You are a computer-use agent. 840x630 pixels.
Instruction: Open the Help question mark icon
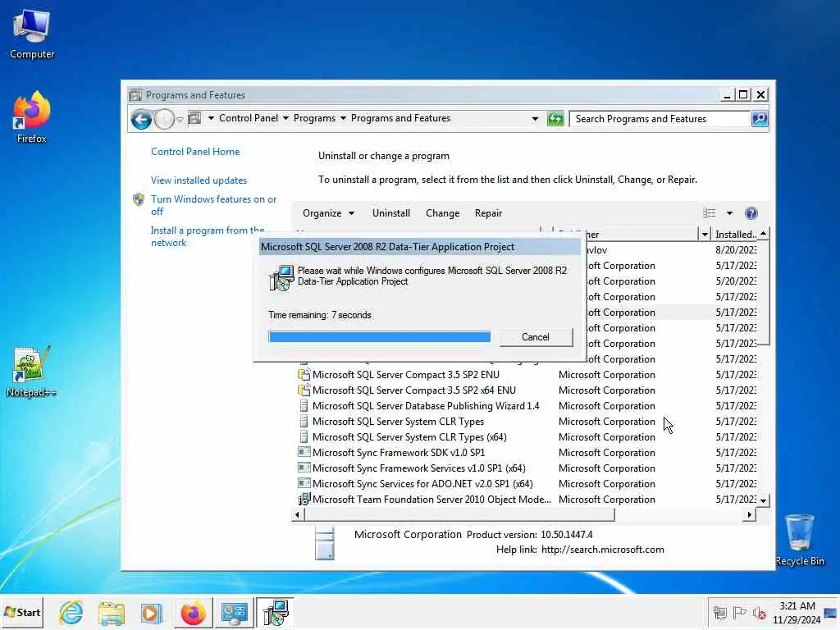point(751,213)
